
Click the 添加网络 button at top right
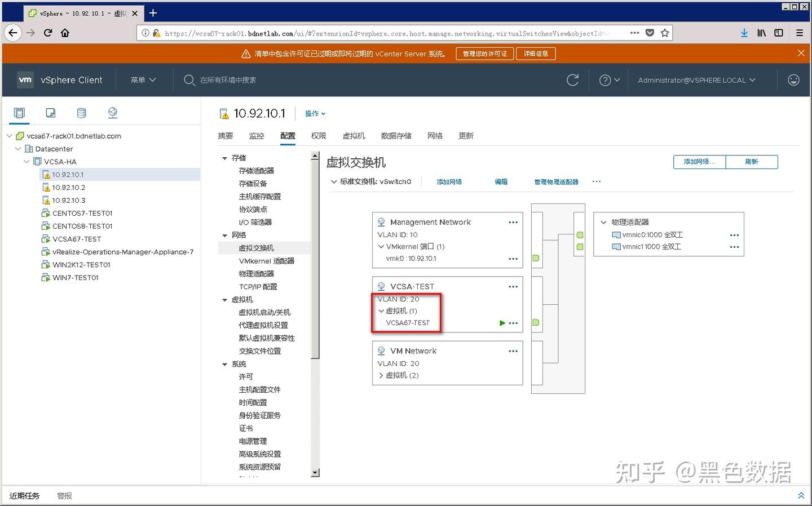pyautogui.click(x=699, y=162)
